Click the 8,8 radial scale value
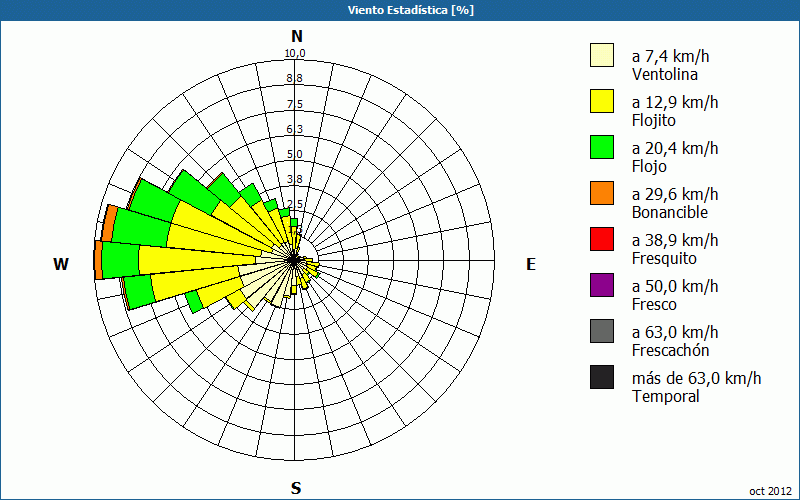This screenshot has height=500, width=800. (x=294, y=79)
